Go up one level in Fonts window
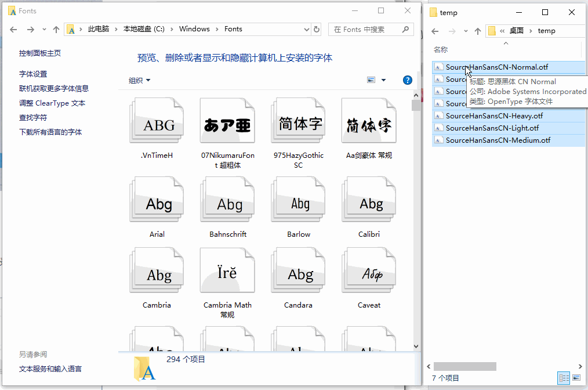This screenshot has width=588, height=390. (56, 29)
